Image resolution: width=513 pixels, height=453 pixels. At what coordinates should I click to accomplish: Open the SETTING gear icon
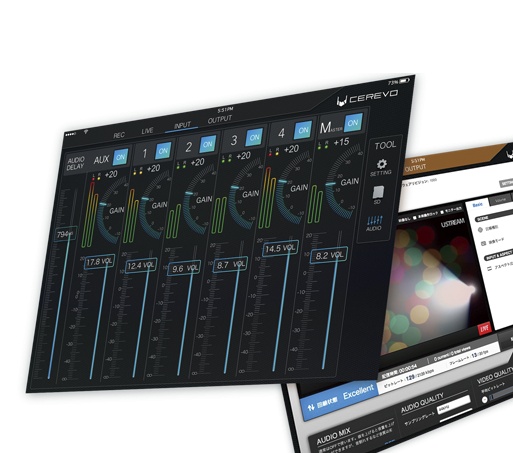[x=381, y=164]
